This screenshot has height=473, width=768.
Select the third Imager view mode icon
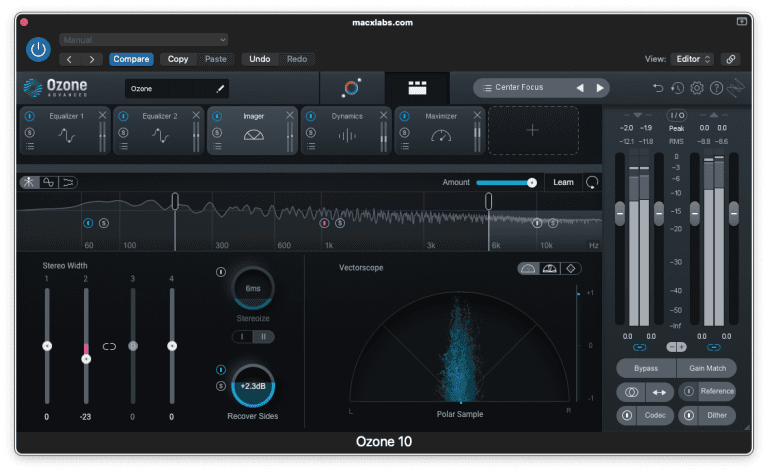pyautogui.click(x=68, y=182)
